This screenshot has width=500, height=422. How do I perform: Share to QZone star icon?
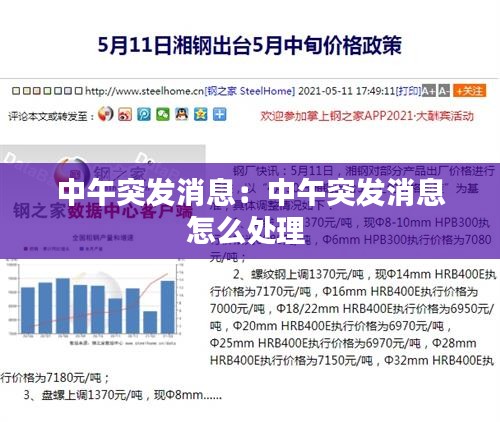(x=201, y=115)
